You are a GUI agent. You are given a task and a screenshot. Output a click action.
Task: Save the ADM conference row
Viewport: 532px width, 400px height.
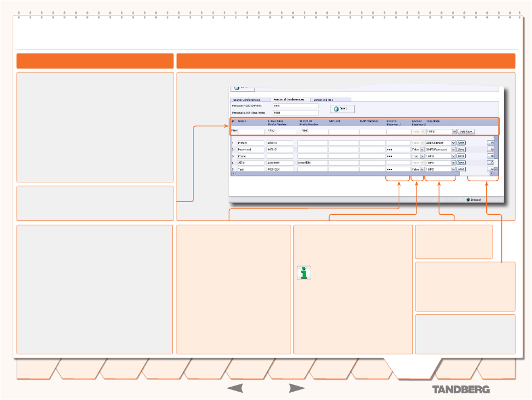(x=461, y=163)
